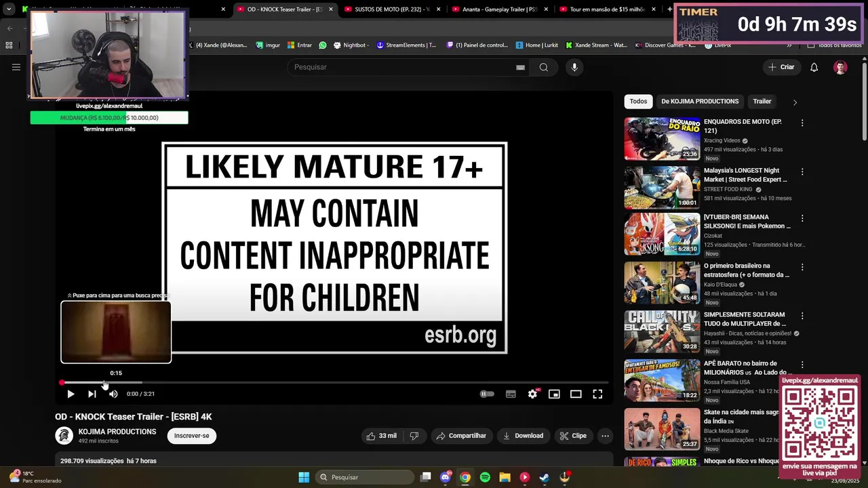Dislike the video

[414, 436]
